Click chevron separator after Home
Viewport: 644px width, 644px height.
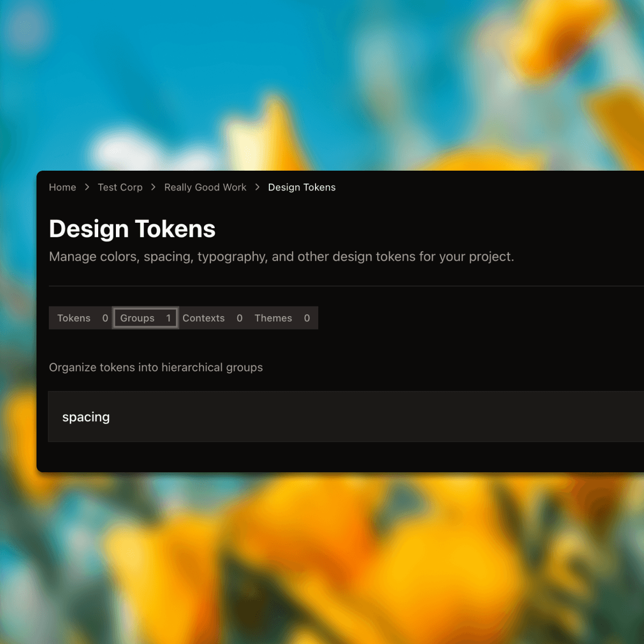click(x=87, y=187)
